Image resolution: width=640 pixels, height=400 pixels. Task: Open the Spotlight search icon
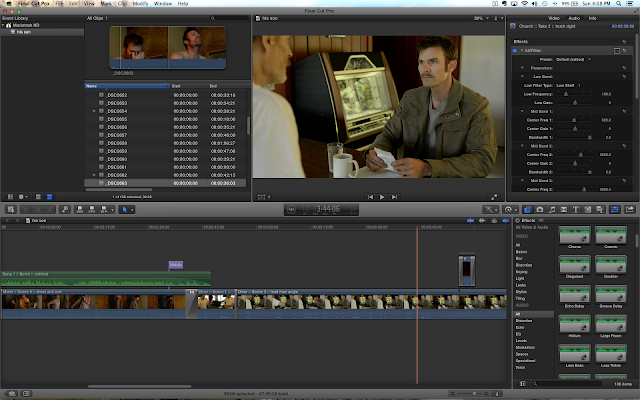click(618, 3)
